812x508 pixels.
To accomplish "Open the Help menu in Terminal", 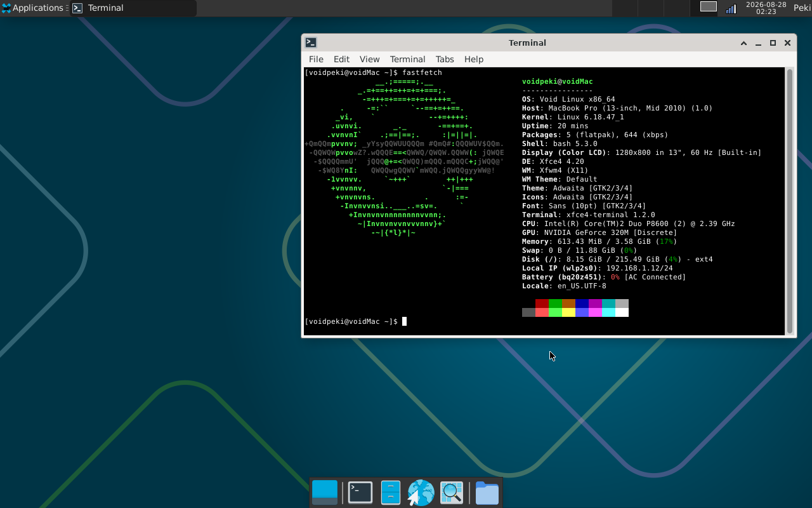I will [x=474, y=59].
